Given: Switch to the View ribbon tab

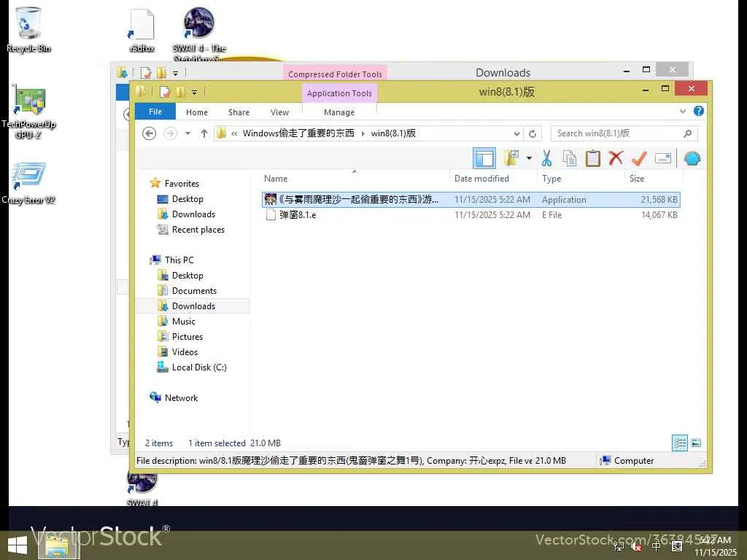Looking at the screenshot, I should pos(279,112).
